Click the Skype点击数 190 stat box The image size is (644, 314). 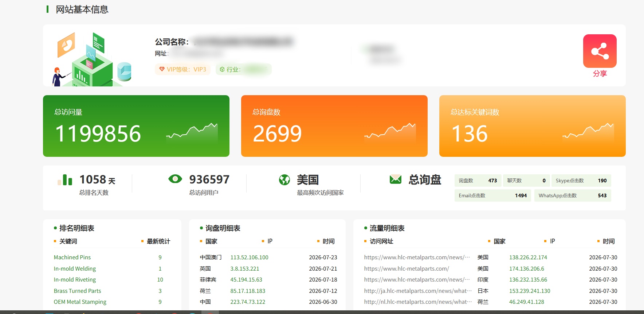(581, 181)
